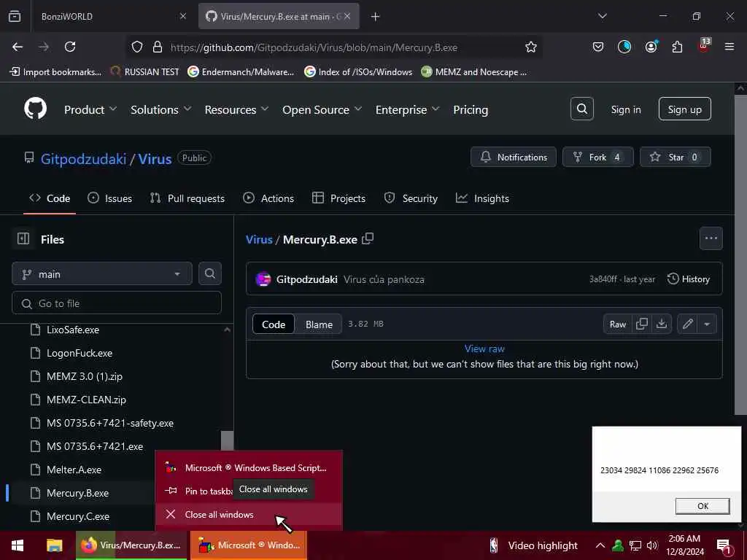Open the Security tab
Image resolution: width=747 pixels, height=560 pixels.
coord(411,198)
